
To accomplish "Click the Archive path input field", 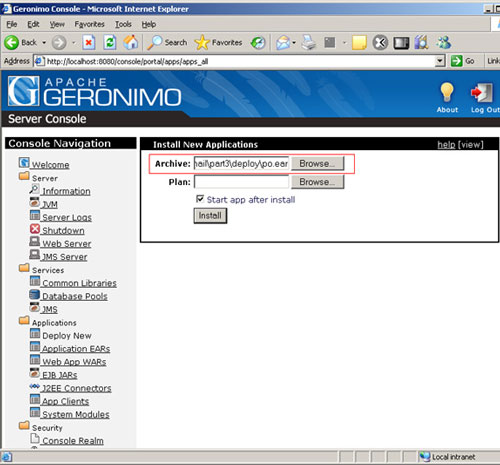I will point(241,164).
